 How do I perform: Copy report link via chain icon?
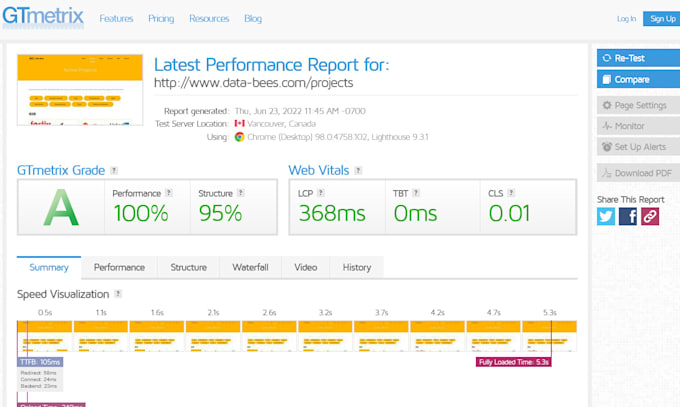pyautogui.click(x=650, y=216)
